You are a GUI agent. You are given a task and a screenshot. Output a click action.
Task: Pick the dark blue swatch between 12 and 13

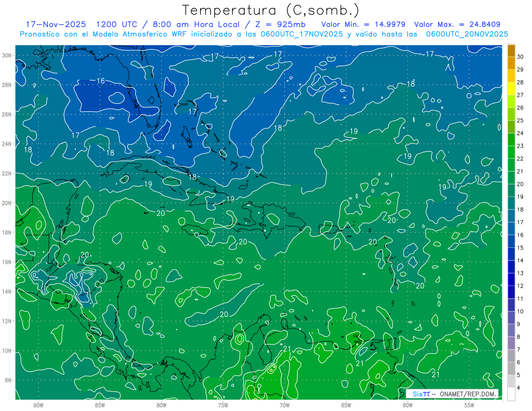511,280
